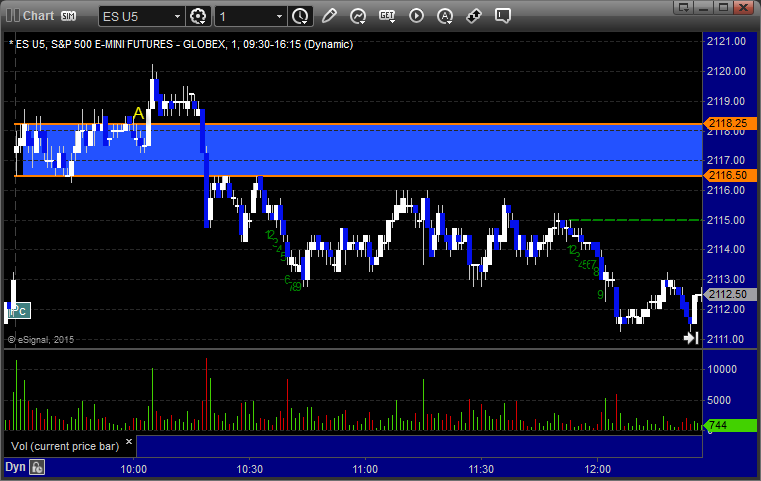Open the time template clock menu

(300, 17)
